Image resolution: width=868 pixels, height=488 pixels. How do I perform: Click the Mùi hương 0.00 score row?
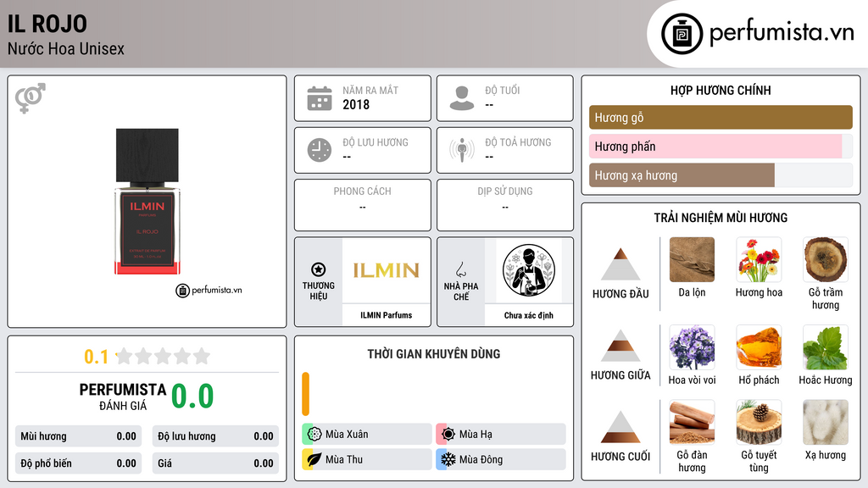[78, 436]
